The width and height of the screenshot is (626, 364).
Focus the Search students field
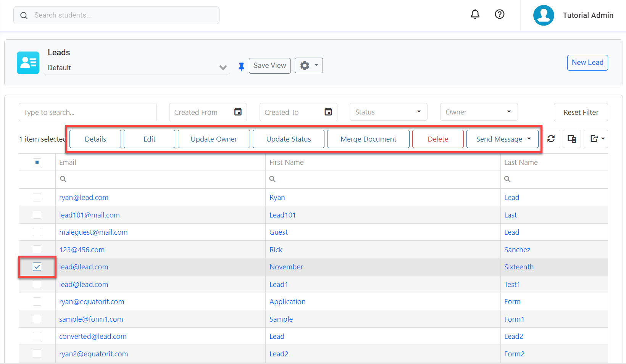116,15
